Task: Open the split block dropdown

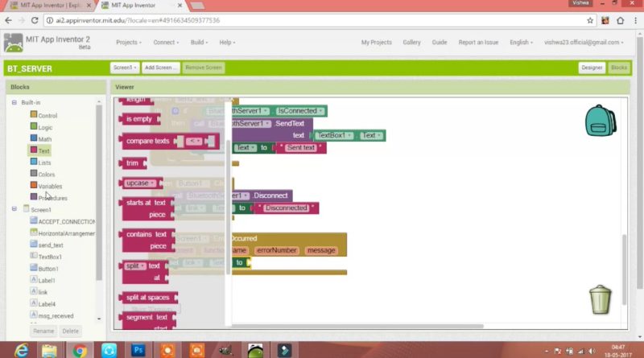Action: coord(135,266)
